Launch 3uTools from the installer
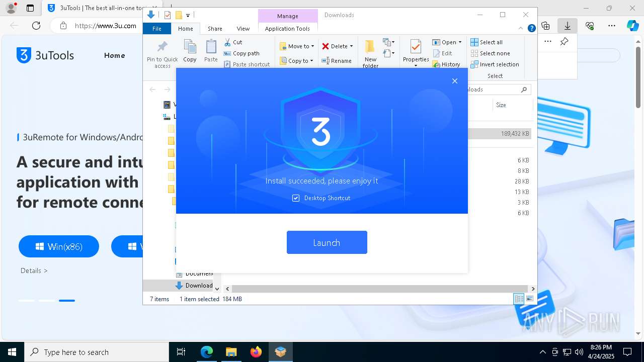This screenshot has width=644, height=362. click(327, 242)
